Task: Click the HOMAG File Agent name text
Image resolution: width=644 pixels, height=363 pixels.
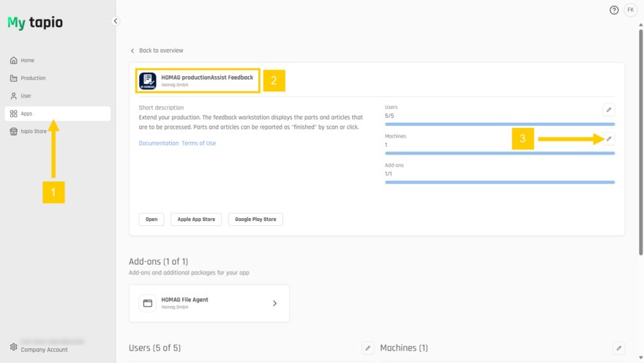Action: (x=185, y=300)
